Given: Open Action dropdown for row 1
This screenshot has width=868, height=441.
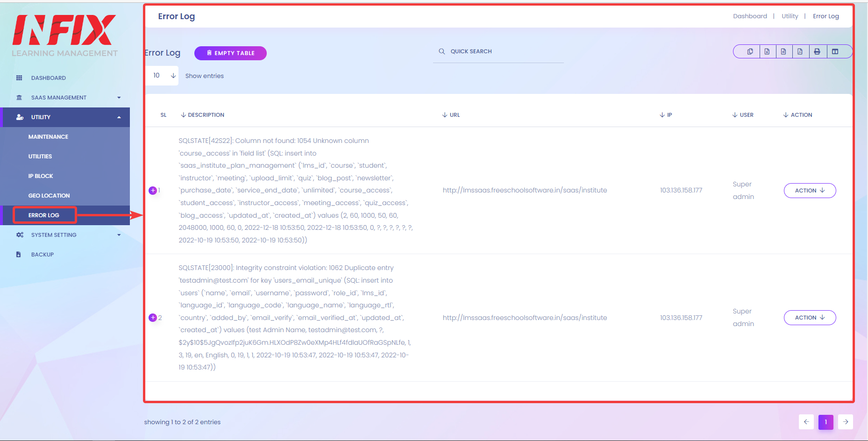Looking at the screenshot, I should point(810,191).
